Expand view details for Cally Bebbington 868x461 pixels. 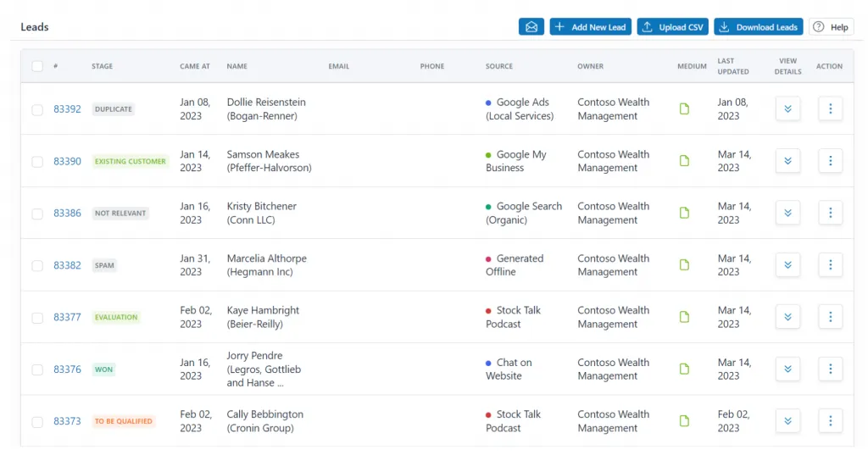[x=787, y=421]
